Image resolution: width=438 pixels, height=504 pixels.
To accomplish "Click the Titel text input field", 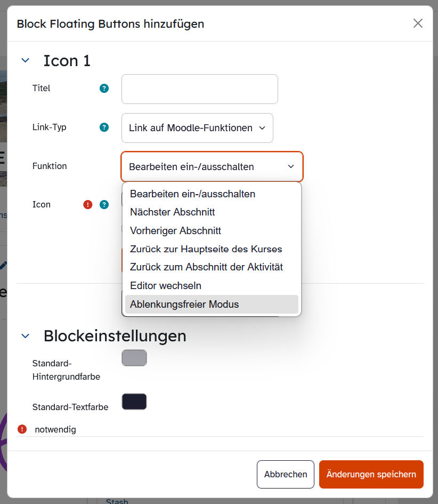I will 200,89.
